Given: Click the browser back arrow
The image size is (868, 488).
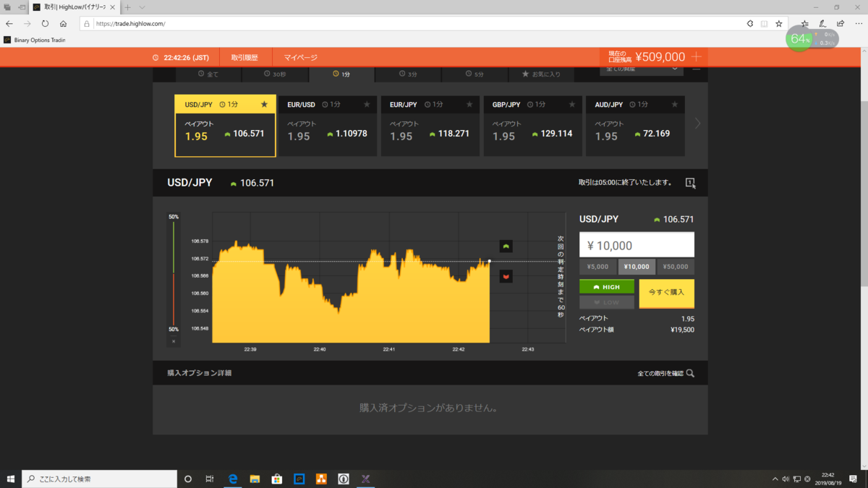Looking at the screenshot, I should (9, 24).
